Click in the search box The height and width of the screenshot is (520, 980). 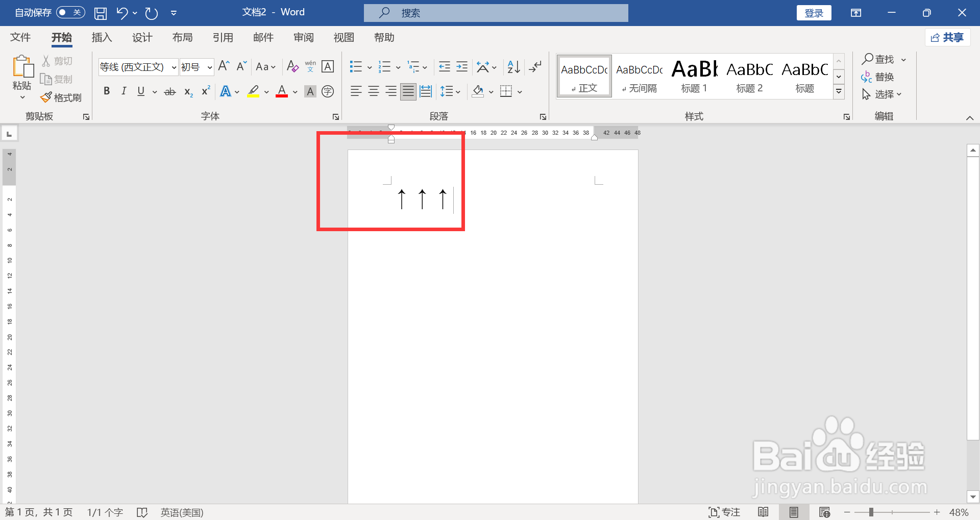[496, 13]
